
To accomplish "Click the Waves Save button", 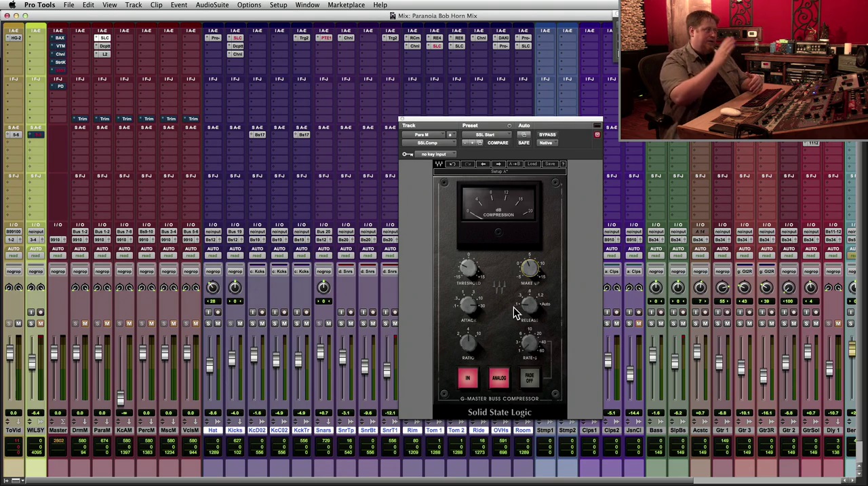I will point(550,164).
